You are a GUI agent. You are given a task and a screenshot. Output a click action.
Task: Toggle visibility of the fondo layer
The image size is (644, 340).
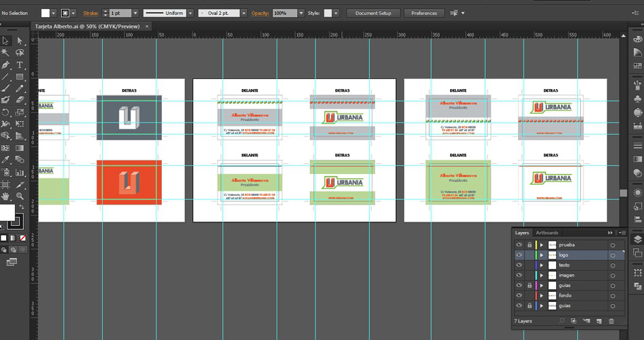coord(519,296)
